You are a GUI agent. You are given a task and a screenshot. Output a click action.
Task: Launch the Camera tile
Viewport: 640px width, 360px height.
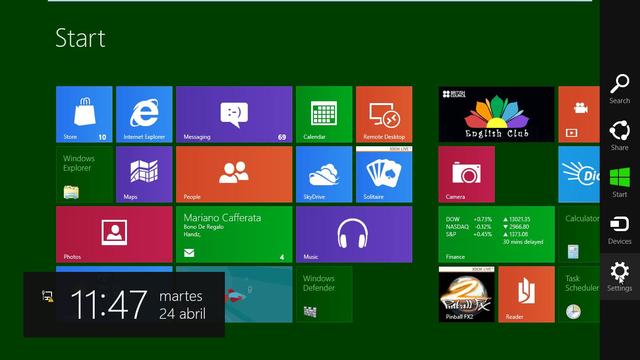[x=467, y=174]
